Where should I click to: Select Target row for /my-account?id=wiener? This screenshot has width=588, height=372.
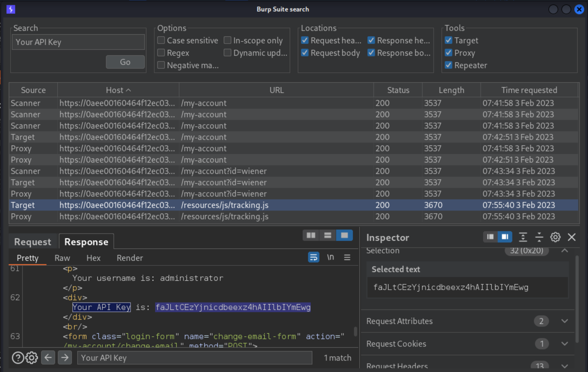[294, 182]
